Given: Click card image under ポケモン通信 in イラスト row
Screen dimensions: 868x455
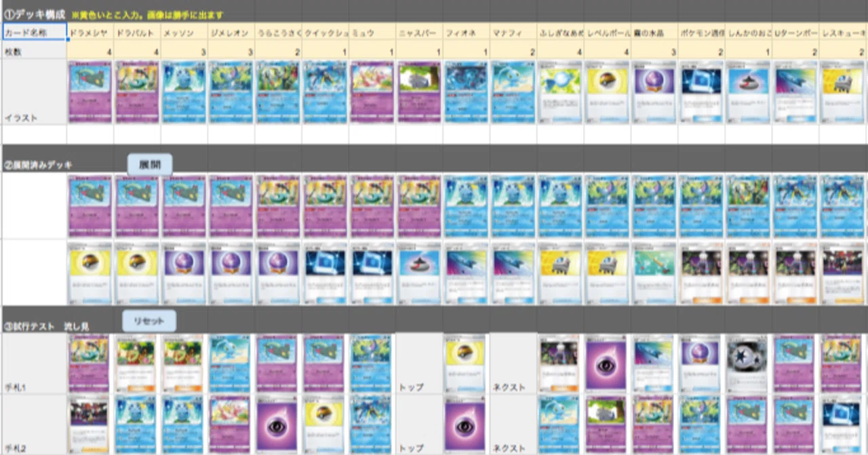Looking at the screenshot, I should click(x=701, y=92).
